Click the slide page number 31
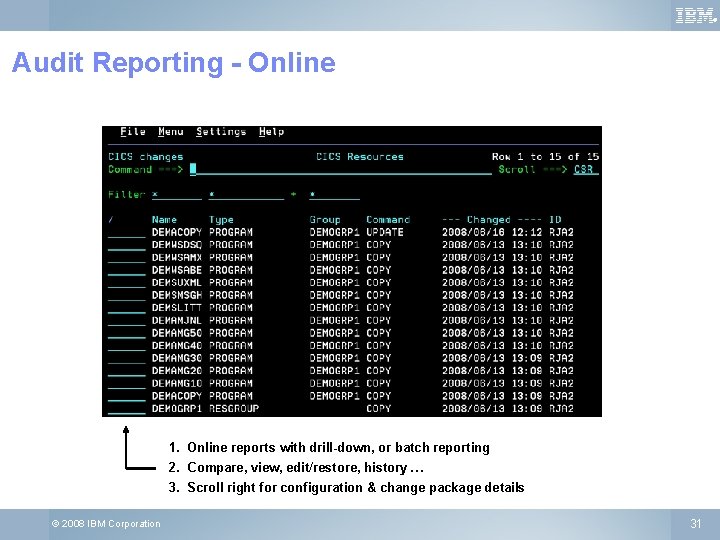The height and width of the screenshot is (540, 720). click(x=696, y=523)
